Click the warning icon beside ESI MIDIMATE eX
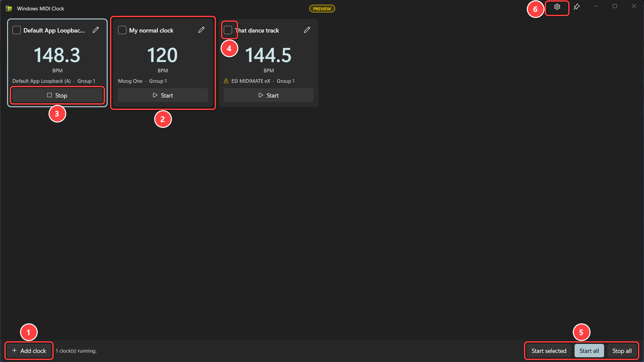The height and width of the screenshot is (362, 644). pyautogui.click(x=226, y=81)
